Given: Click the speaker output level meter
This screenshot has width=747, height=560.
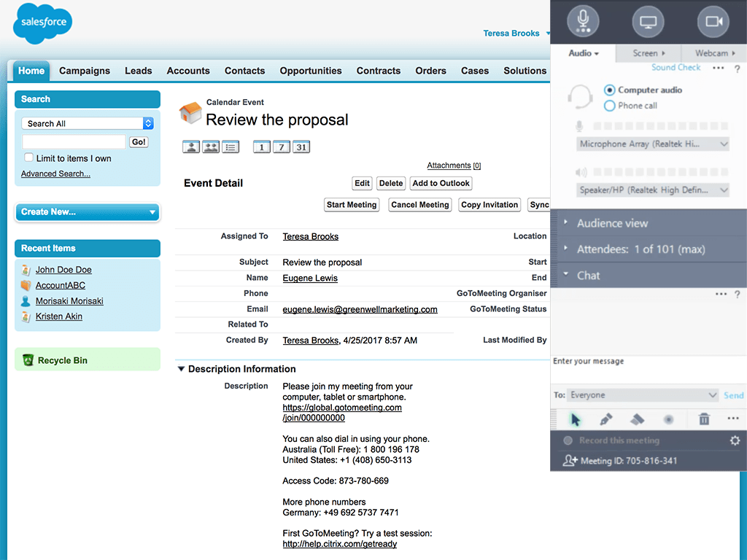Looking at the screenshot, I should coord(660,172).
